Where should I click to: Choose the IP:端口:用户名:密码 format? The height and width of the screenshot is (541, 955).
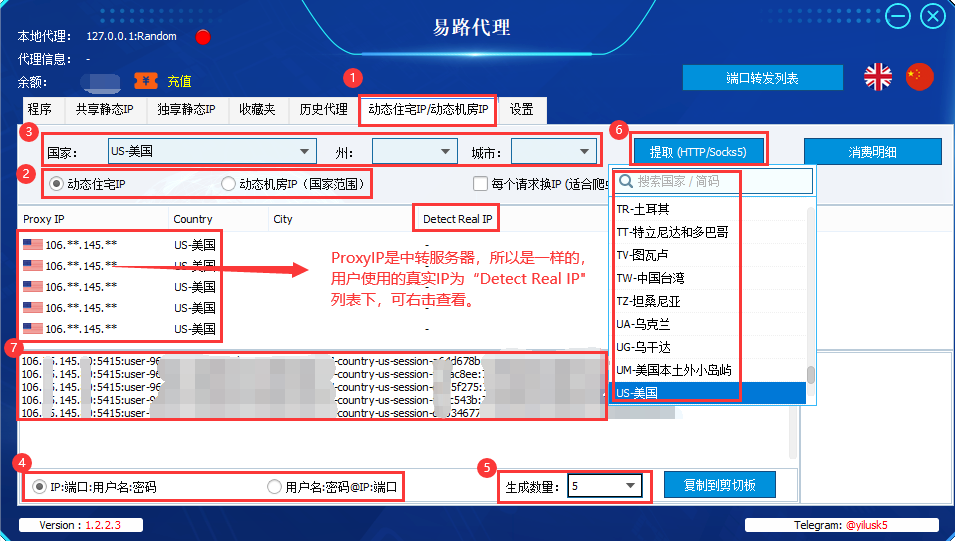coord(39,486)
